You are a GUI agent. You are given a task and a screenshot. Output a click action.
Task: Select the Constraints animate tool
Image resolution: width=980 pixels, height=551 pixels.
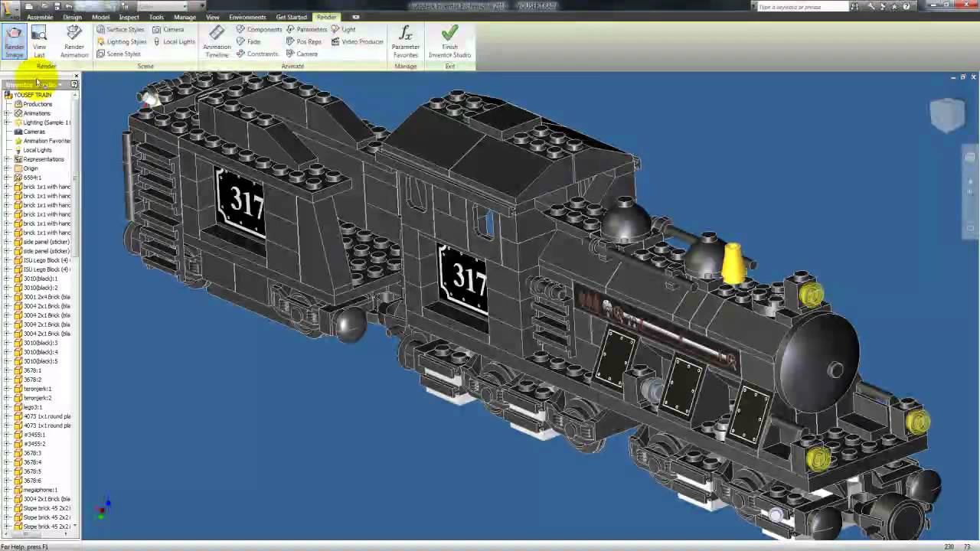[x=257, y=54]
